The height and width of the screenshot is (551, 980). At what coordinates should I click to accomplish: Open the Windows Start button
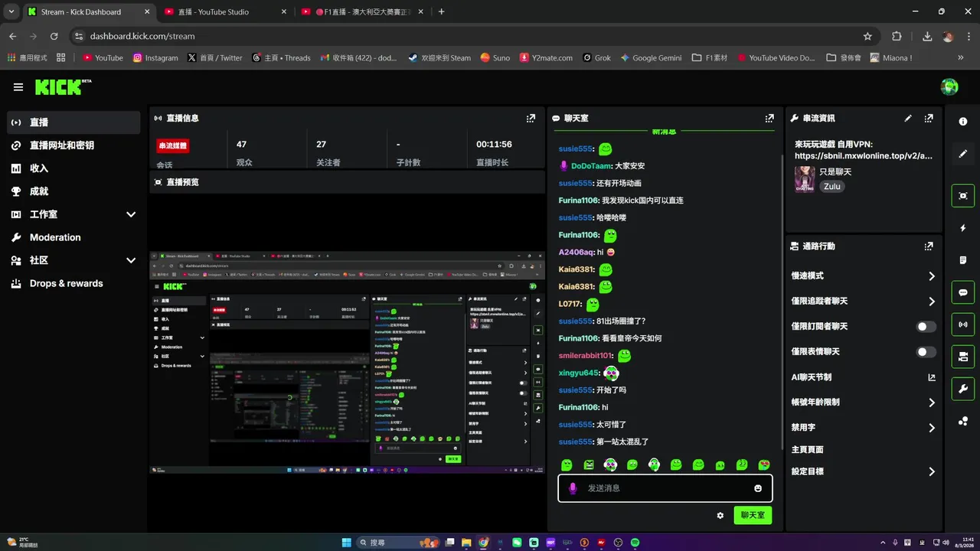pyautogui.click(x=346, y=543)
